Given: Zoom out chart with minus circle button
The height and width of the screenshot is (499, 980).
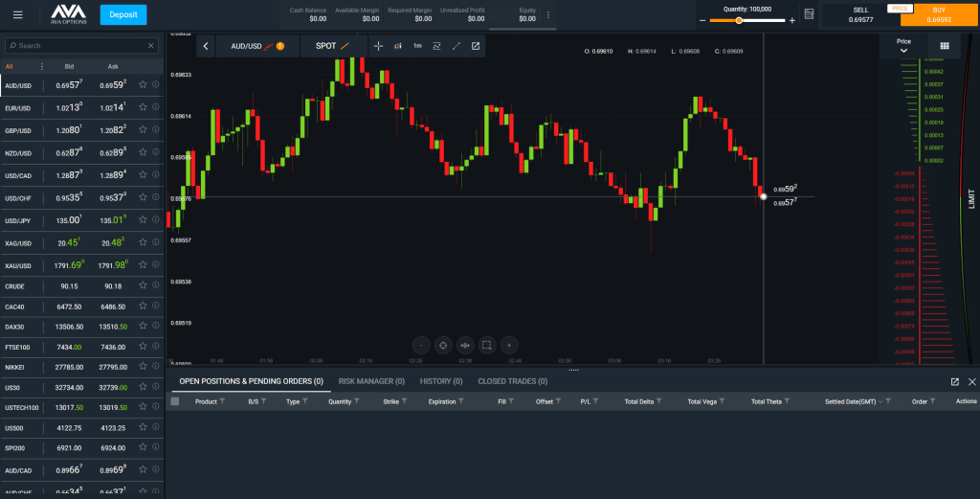Looking at the screenshot, I should coord(421,345).
